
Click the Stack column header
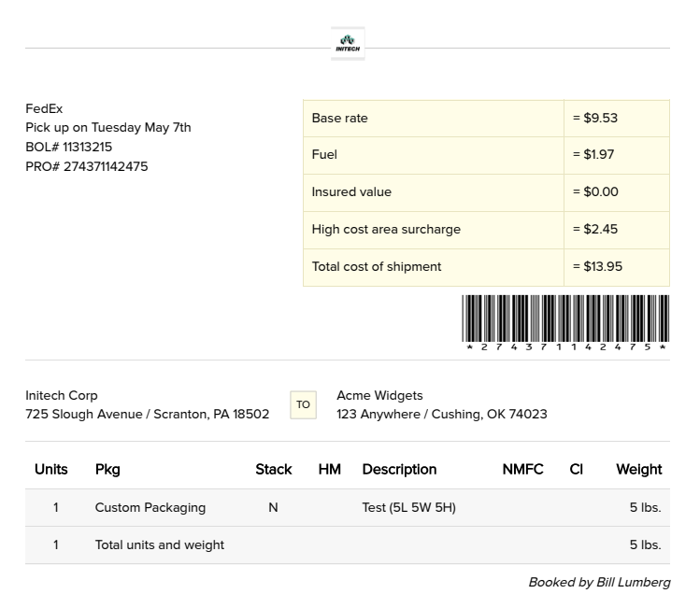(273, 469)
